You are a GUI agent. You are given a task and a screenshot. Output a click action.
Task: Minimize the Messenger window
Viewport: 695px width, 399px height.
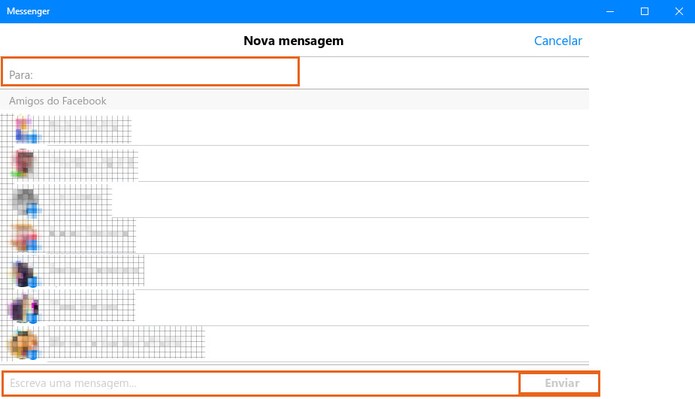coord(610,12)
